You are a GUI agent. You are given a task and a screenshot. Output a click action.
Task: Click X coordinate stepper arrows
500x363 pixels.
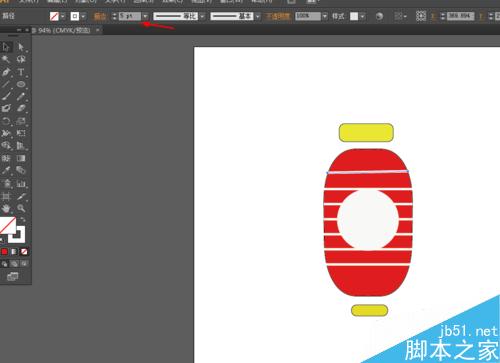coord(443,16)
